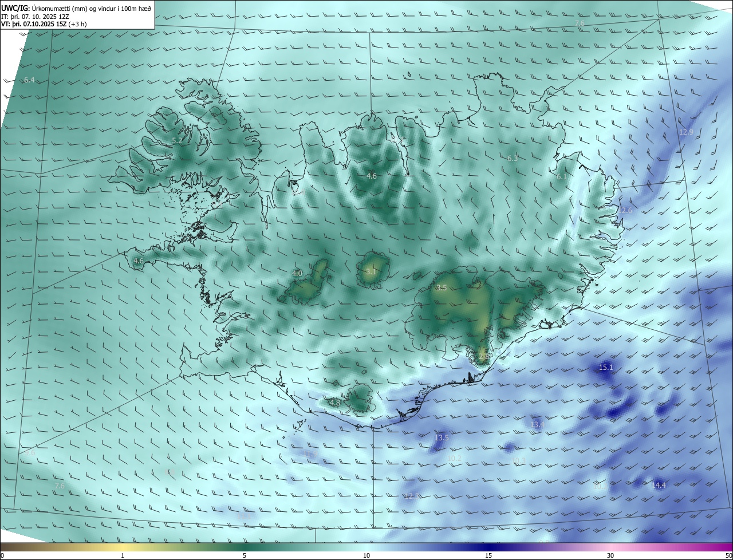Click the 15.1 value southeast of Iceland

tap(606, 367)
